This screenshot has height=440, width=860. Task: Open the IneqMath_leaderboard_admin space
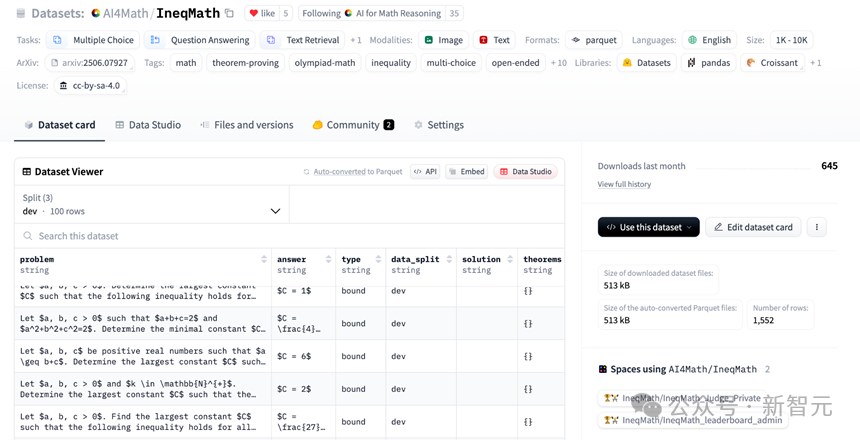693,420
